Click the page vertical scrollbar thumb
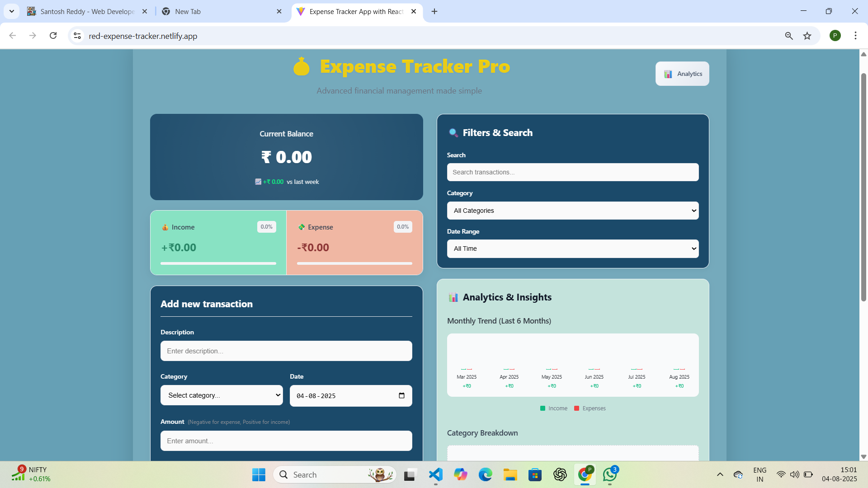The height and width of the screenshot is (488, 868). [x=863, y=186]
